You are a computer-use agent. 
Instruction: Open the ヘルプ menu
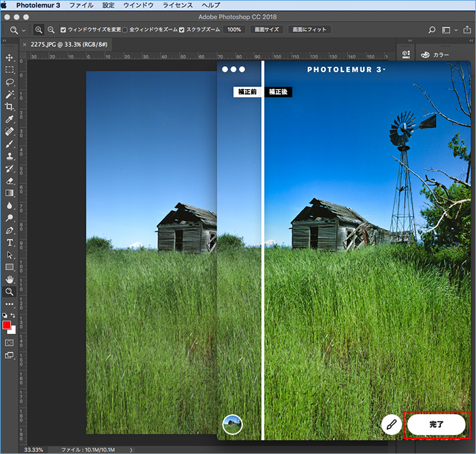tap(211, 5)
